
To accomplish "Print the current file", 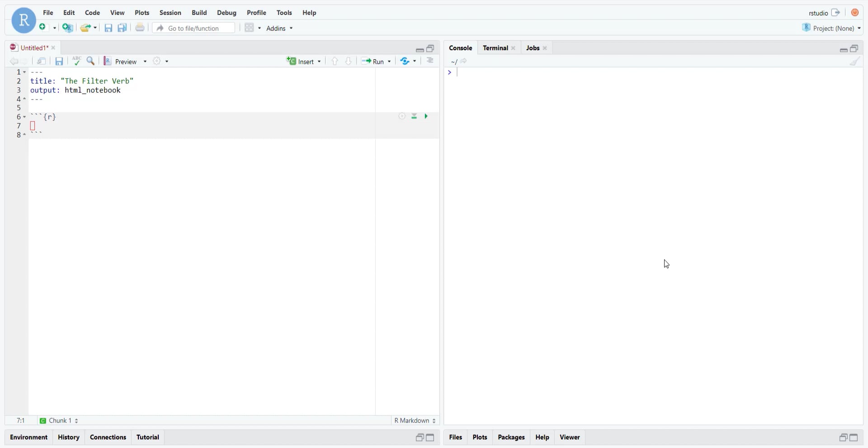I will point(140,28).
